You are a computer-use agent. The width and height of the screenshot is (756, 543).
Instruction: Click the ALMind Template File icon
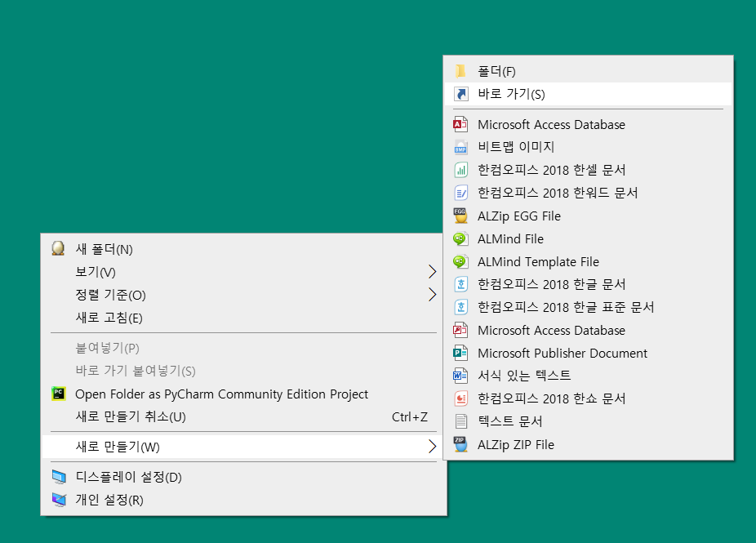(x=461, y=261)
